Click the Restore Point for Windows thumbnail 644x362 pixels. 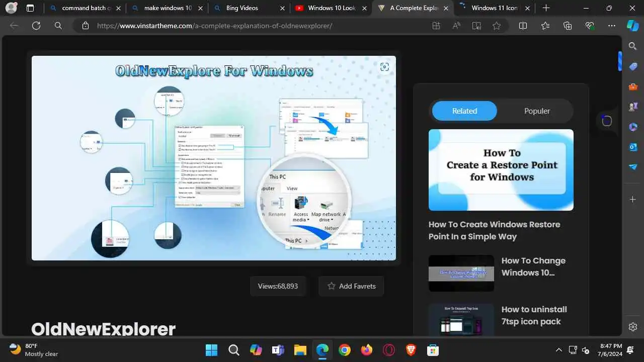(x=501, y=170)
